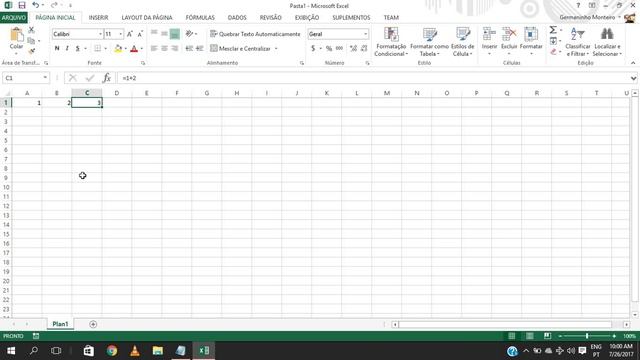
Task: Open the ARQUIVO tab
Action: click(13, 18)
